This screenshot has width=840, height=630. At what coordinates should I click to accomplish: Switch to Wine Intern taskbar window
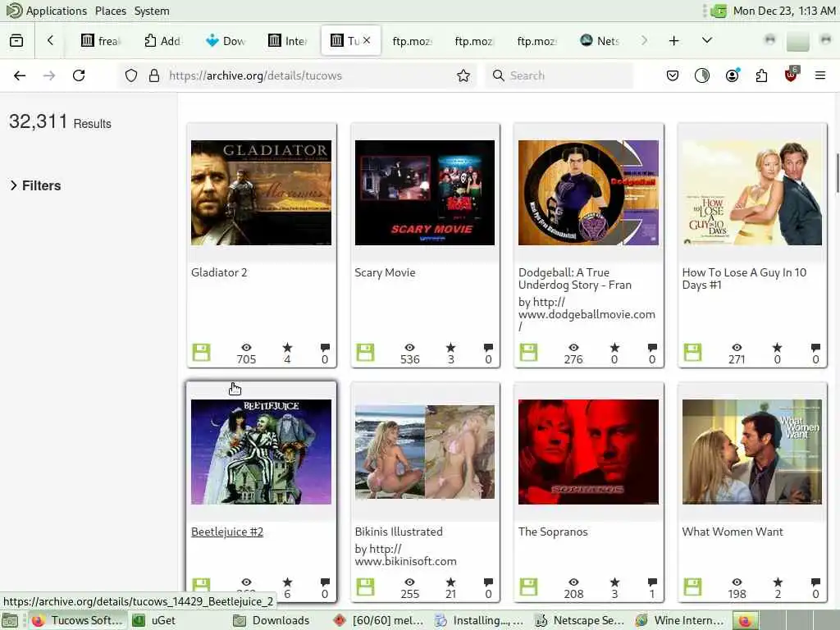coord(679,620)
